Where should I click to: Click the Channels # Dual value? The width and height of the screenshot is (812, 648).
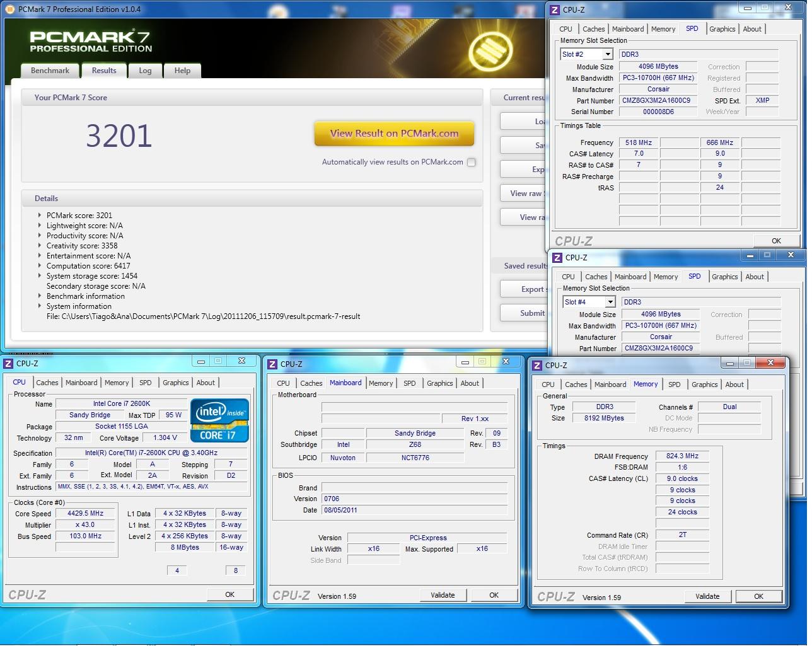729,407
